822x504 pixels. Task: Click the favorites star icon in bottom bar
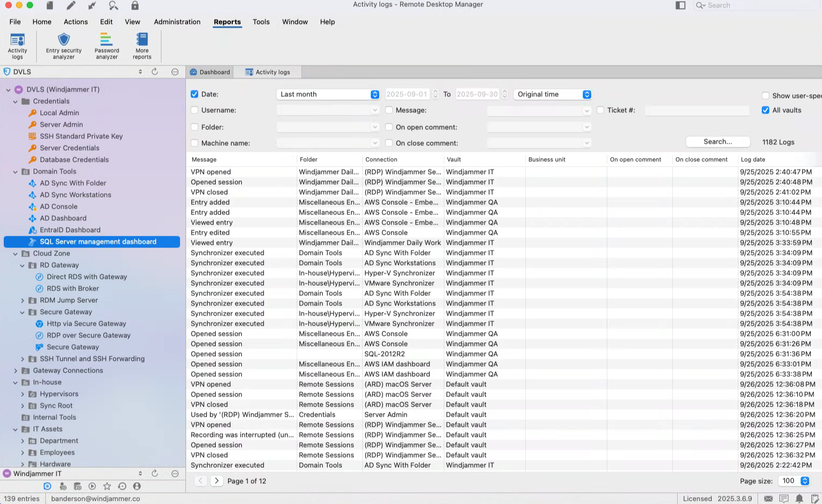click(107, 486)
